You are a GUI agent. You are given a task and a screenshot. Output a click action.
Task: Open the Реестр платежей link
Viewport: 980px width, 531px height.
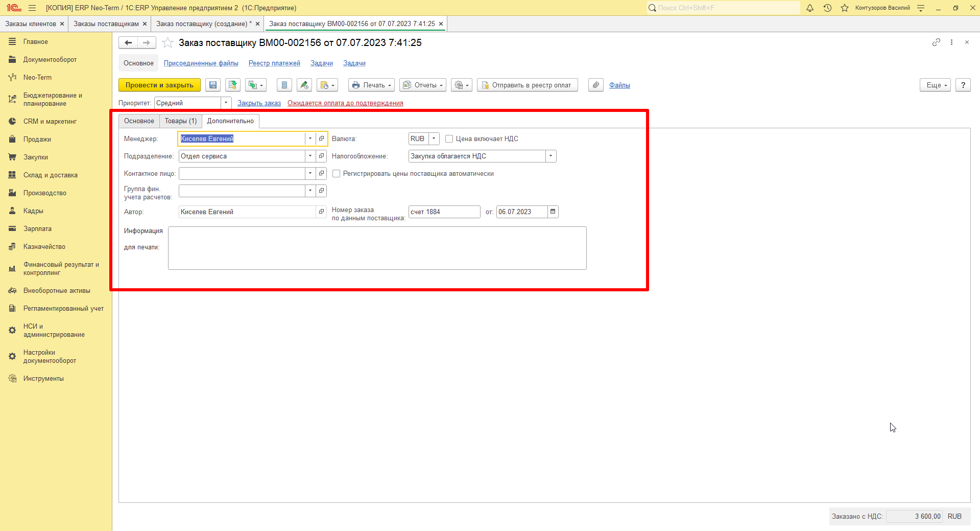(x=274, y=63)
